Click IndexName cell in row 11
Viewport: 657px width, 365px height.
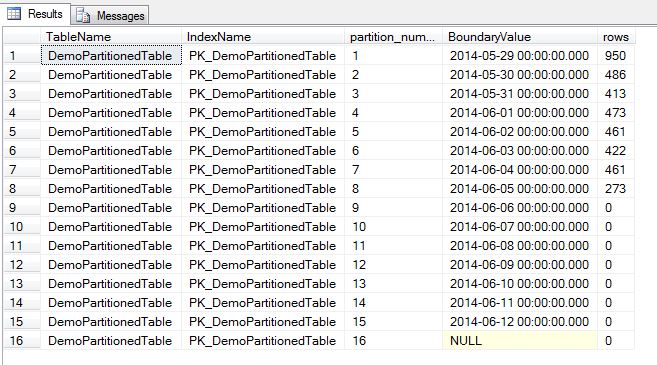tap(263, 246)
